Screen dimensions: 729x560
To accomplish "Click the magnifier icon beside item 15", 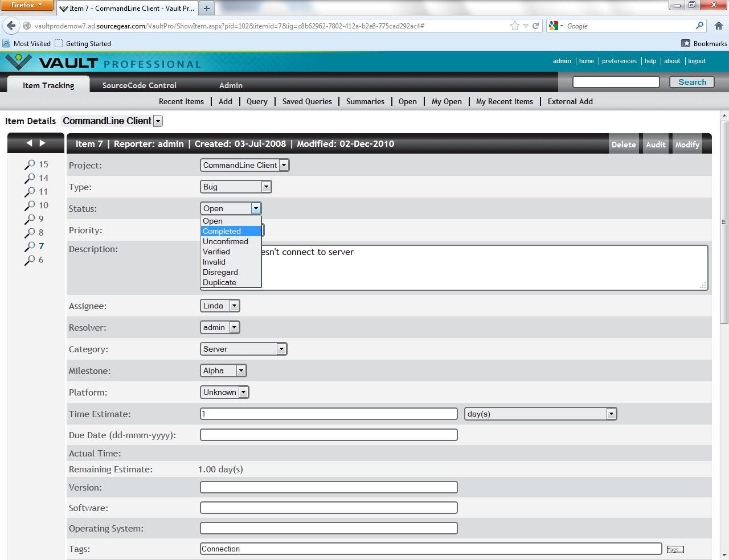I will click(30, 164).
